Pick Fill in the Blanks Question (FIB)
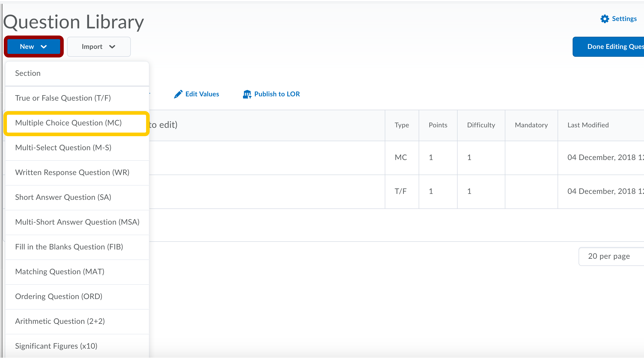The height and width of the screenshot is (362, 644). (69, 247)
